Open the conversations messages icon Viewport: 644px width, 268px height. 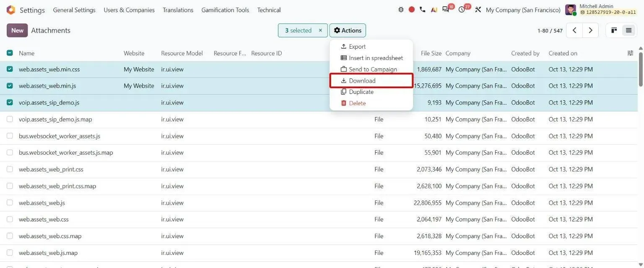click(x=446, y=10)
